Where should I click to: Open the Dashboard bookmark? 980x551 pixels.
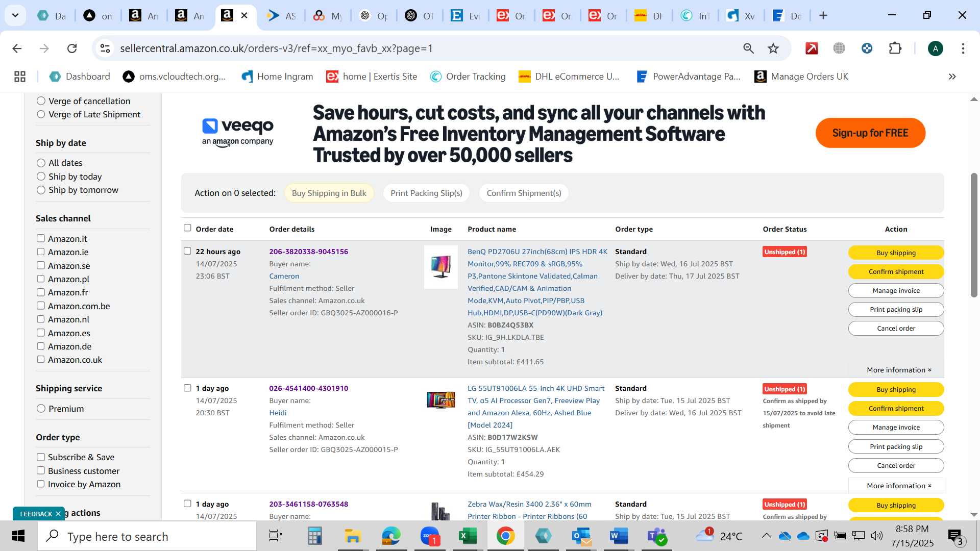80,77
